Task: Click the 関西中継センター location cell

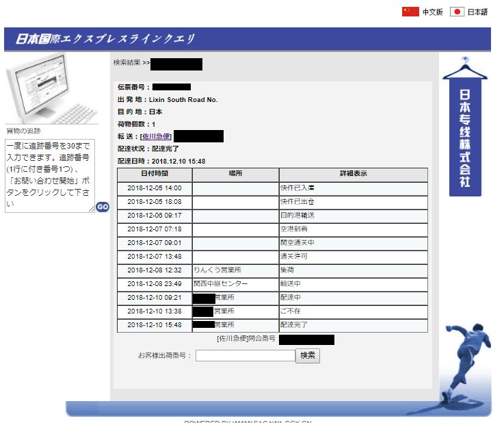Action: [236, 284]
